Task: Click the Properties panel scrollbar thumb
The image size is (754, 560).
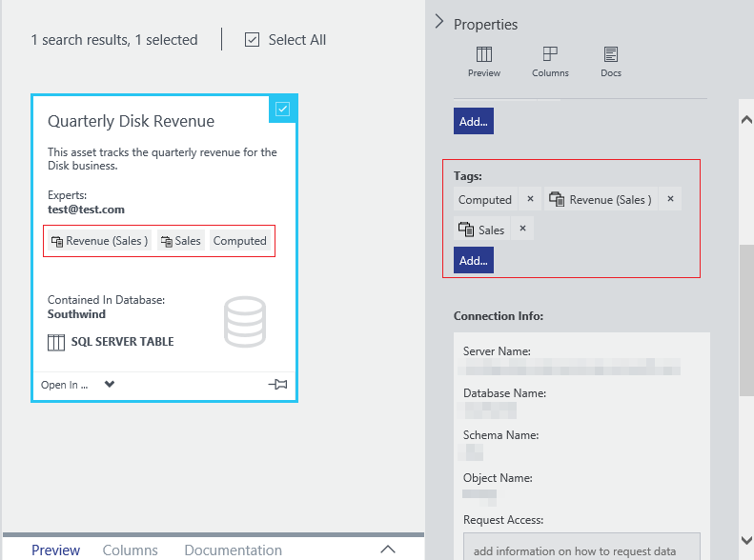Action: coord(746,320)
